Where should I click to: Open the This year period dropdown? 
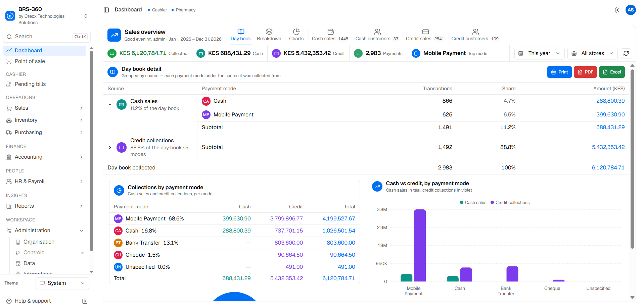click(x=539, y=53)
